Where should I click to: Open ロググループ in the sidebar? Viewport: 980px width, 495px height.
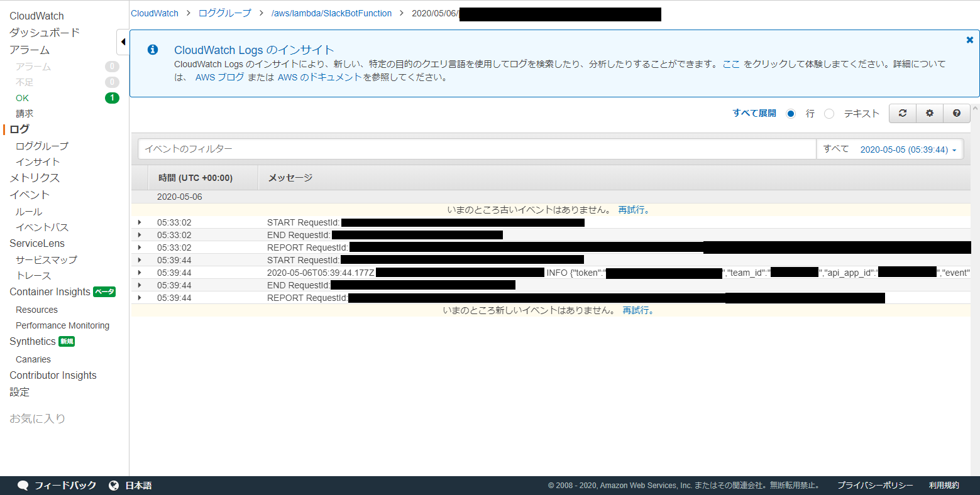coord(42,146)
